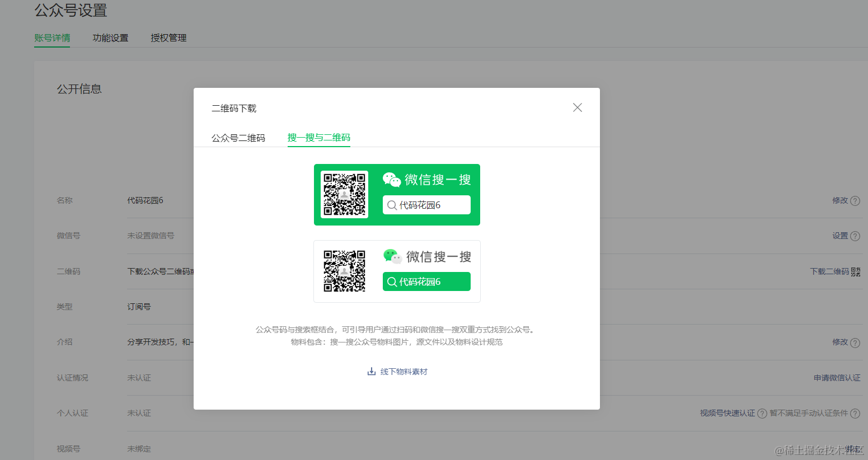Click help icon next to 视频号快速认证

click(762, 414)
